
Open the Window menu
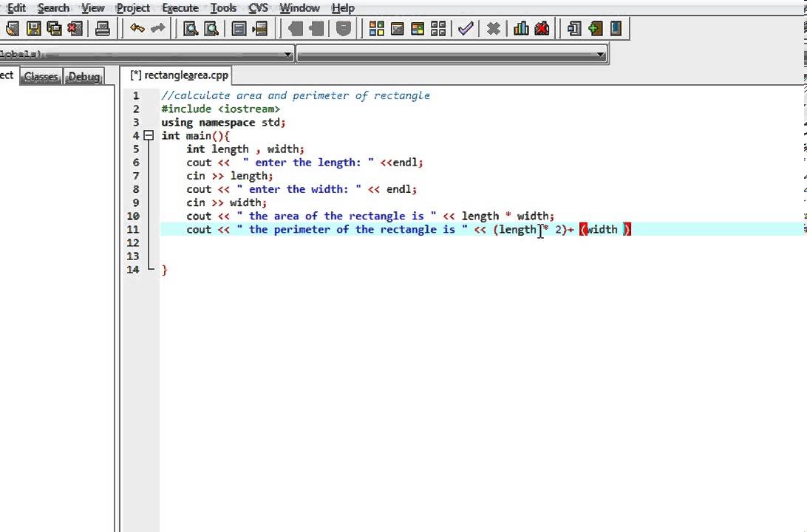pos(299,7)
